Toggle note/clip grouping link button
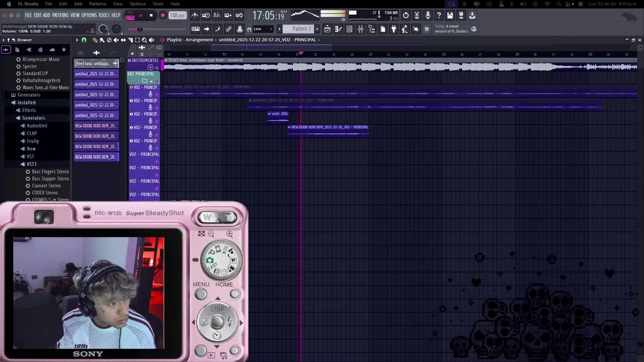 tap(228, 29)
